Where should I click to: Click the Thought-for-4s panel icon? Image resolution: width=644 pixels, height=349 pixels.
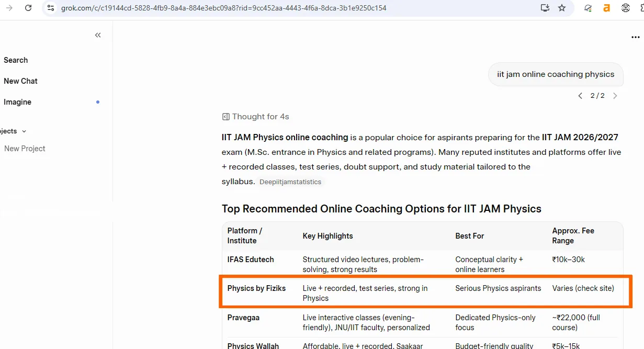pos(225,117)
